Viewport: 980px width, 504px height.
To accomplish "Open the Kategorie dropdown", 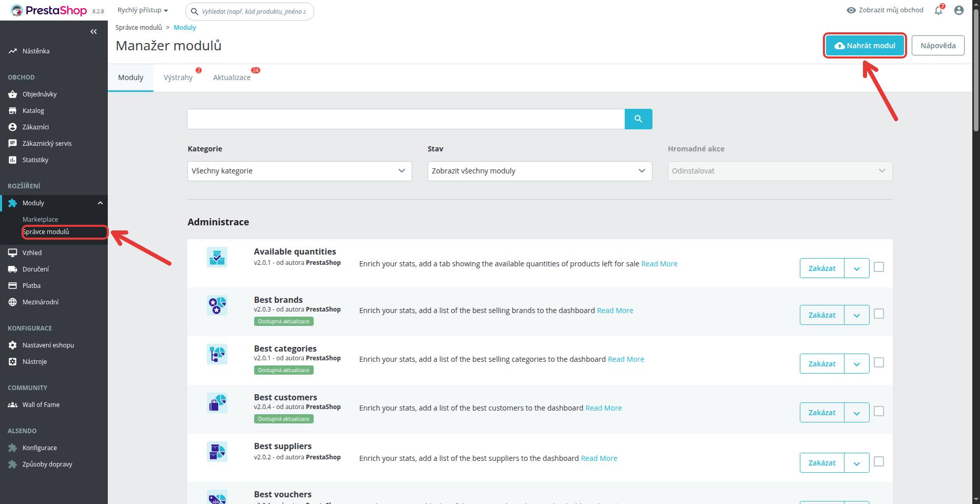I will tap(300, 171).
